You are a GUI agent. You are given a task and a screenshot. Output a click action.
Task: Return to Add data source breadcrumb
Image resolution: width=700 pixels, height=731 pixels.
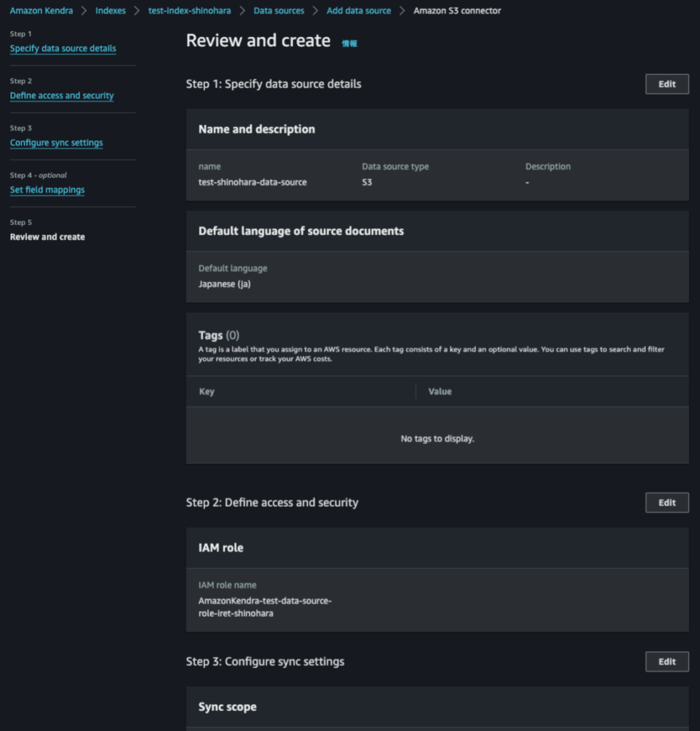(x=359, y=11)
